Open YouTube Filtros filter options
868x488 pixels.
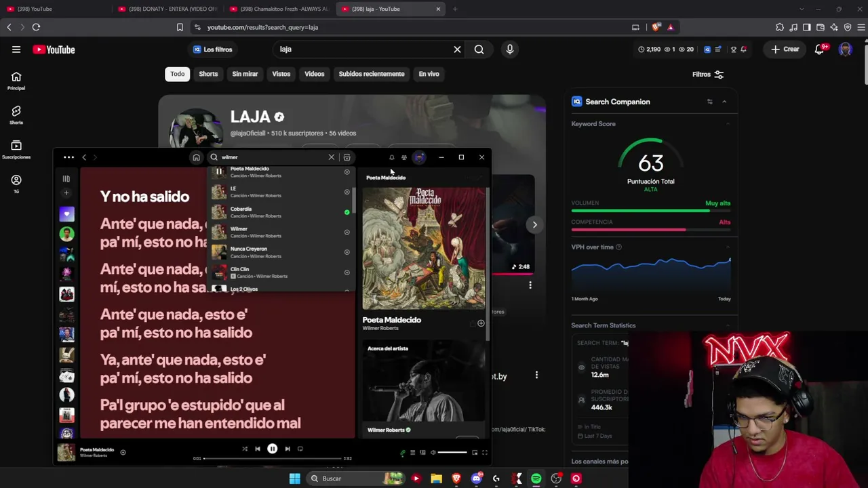708,75
